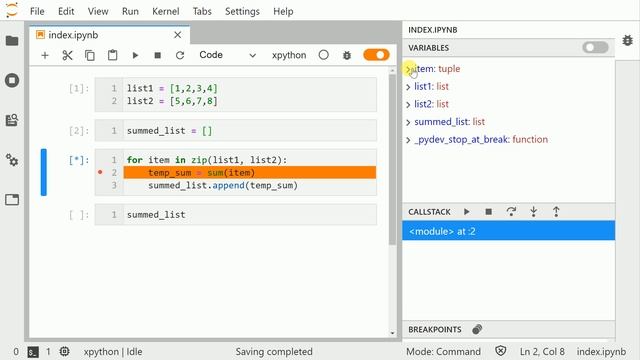Open the Tabs list sidebar icon

pyautogui.click(x=12, y=200)
